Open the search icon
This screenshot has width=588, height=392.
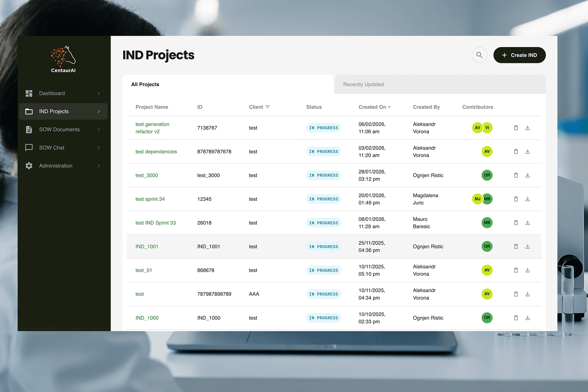[x=479, y=55]
